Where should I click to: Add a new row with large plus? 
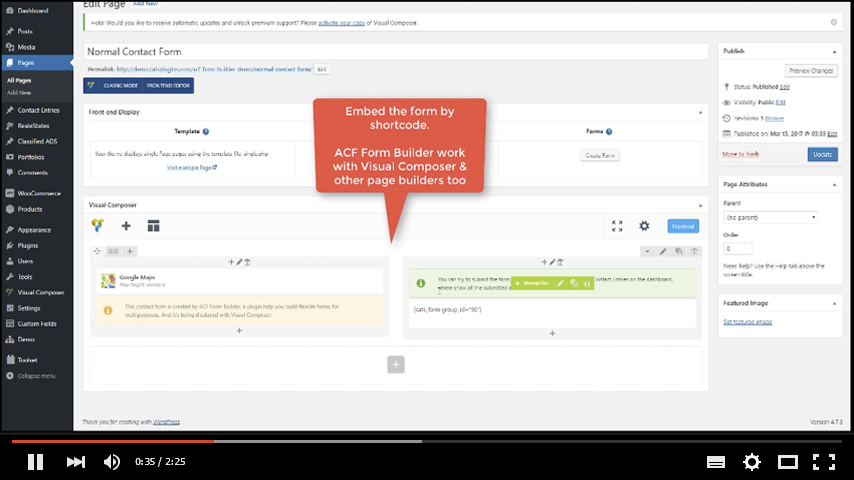tap(396, 364)
